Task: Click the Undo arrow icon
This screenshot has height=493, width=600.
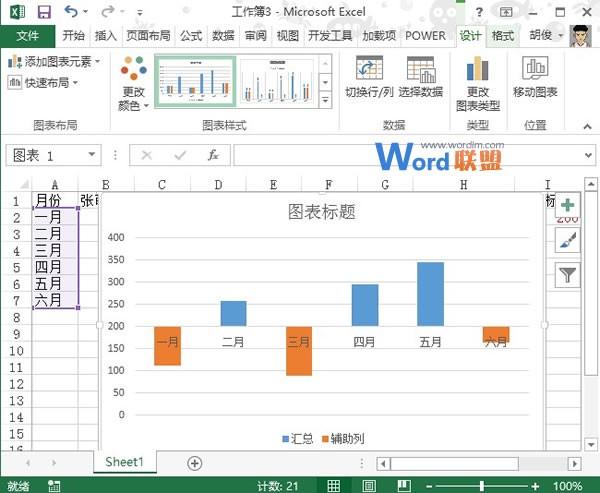Action: click(72, 11)
